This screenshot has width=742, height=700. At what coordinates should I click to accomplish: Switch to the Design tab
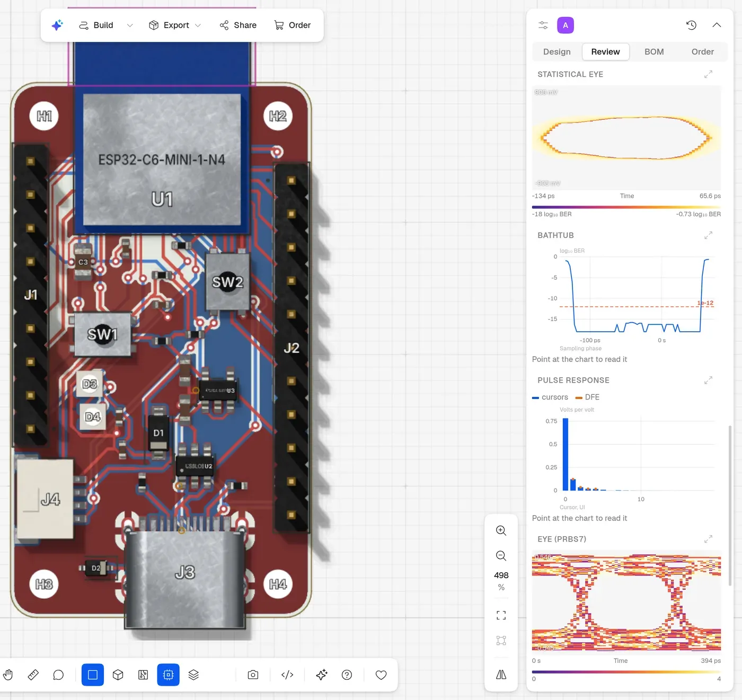pos(557,51)
